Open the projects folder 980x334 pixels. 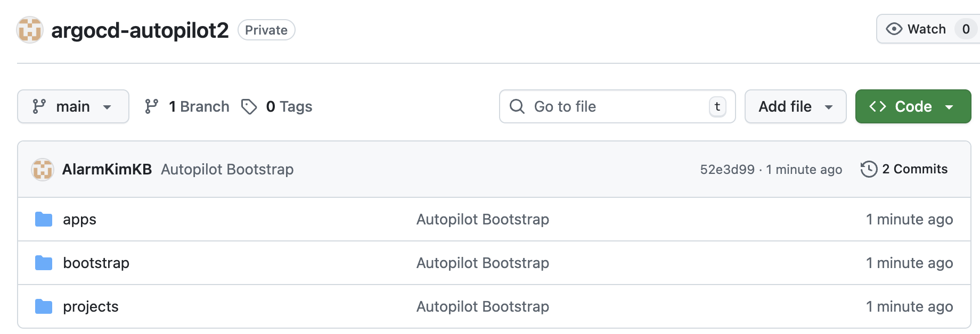91,306
